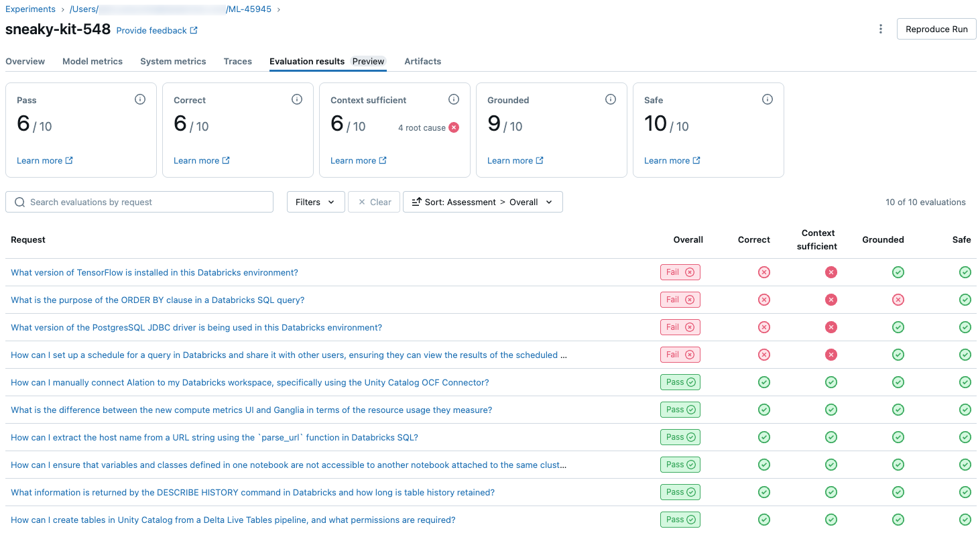Switch to the Model metrics tab
The height and width of the screenshot is (533, 980).
93,61
